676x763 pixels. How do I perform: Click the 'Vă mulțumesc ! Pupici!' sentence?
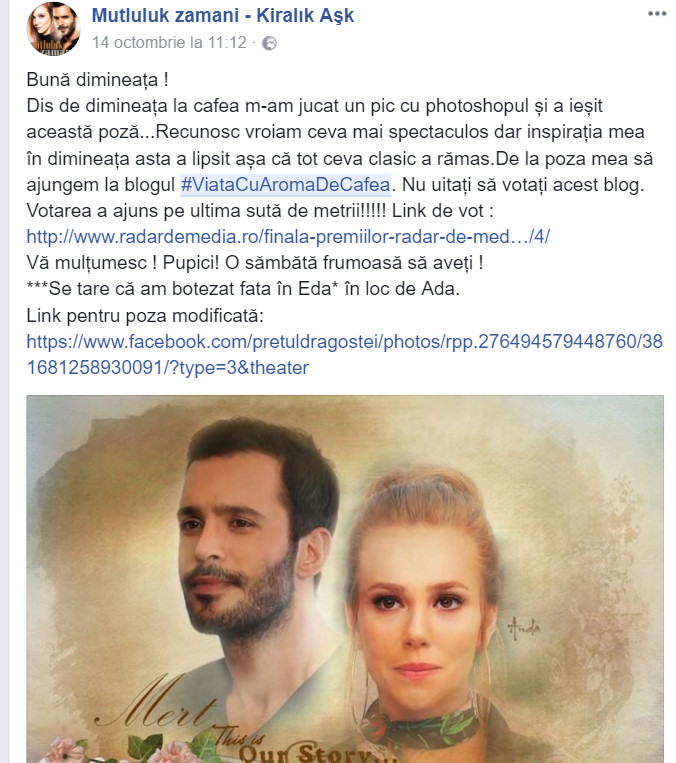123,263
